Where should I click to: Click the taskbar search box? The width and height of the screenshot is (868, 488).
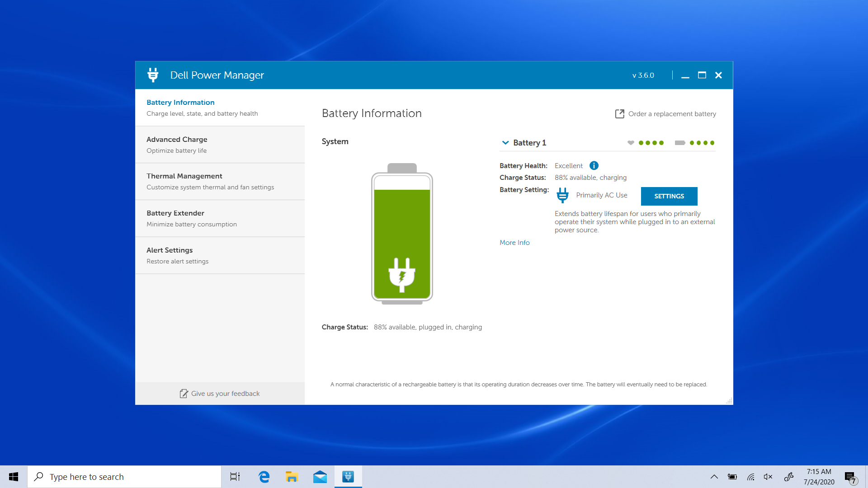pyautogui.click(x=124, y=477)
